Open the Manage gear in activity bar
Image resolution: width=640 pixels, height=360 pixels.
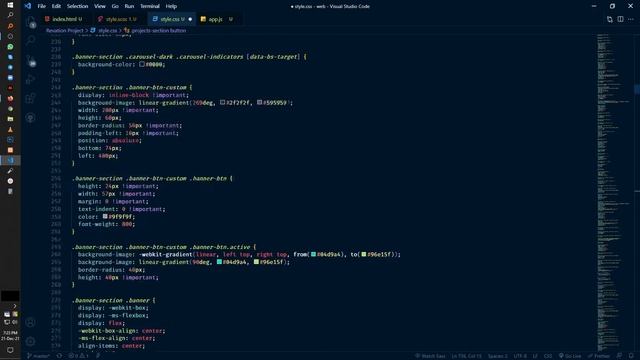31,341
